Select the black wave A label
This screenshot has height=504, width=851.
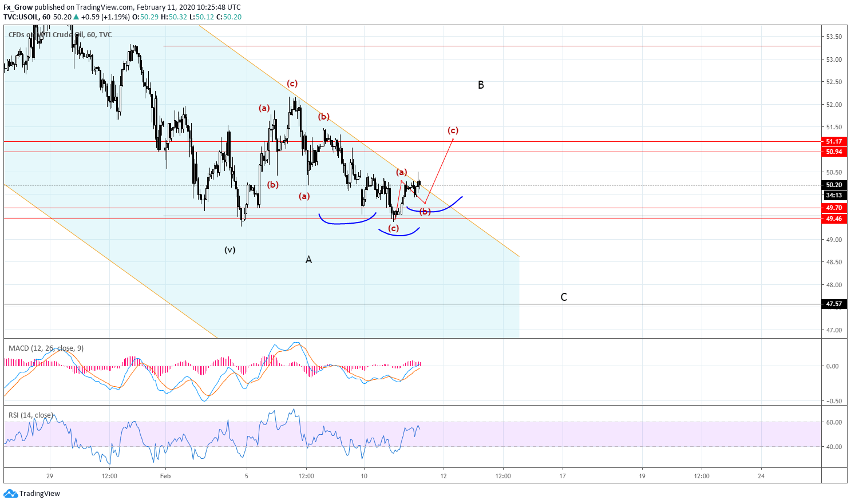(x=308, y=260)
